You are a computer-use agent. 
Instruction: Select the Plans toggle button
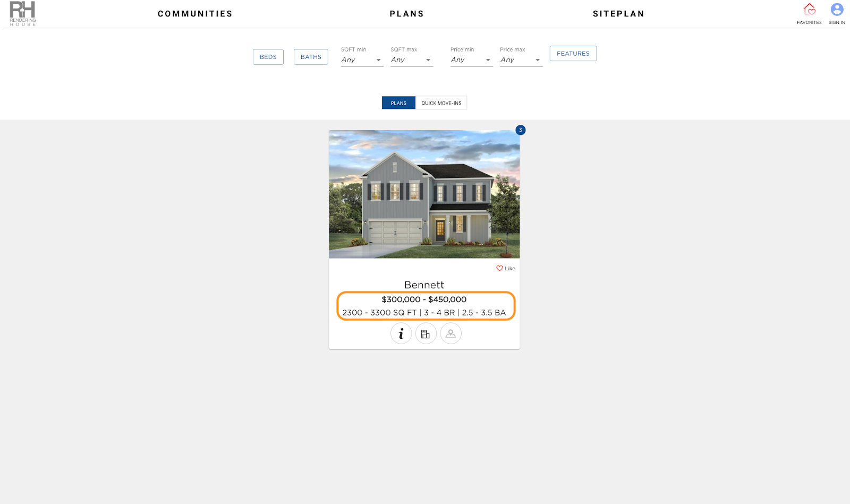398,103
